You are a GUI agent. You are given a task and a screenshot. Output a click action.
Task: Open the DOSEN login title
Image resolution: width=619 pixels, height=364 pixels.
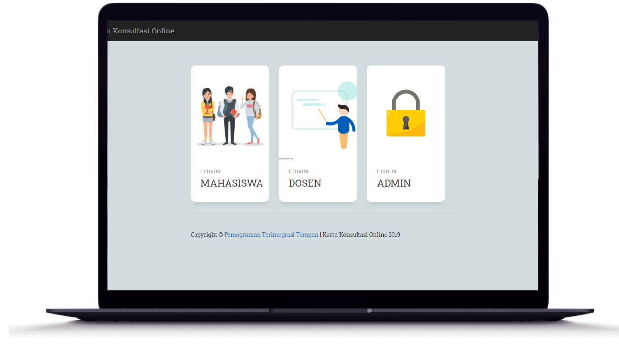click(x=305, y=183)
